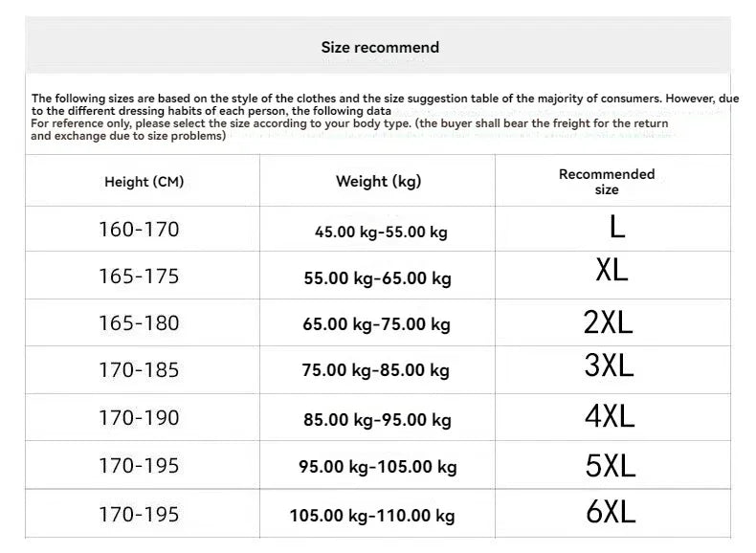756x553 pixels.
Task: Click the 55.00 kg-65.00 kg weight cell
Action: [x=377, y=278]
